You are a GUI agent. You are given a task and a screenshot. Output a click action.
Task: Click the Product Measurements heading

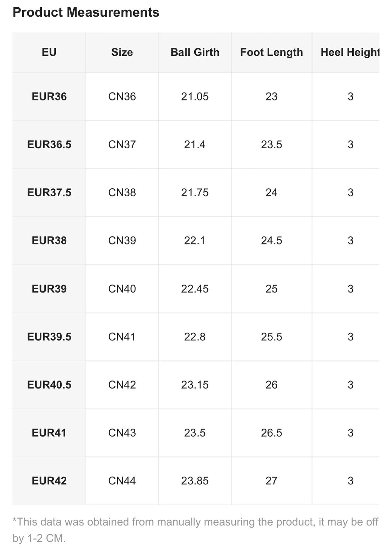tap(86, 13)
